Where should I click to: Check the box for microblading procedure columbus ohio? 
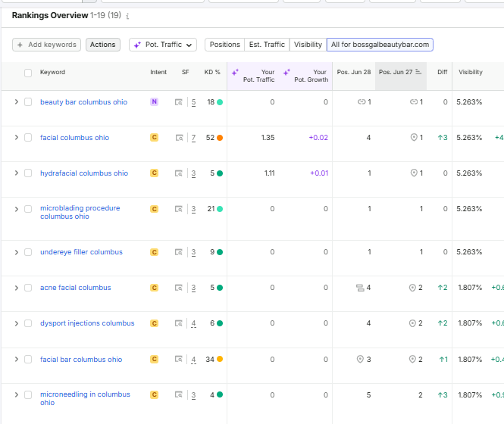tap(28, 209)
